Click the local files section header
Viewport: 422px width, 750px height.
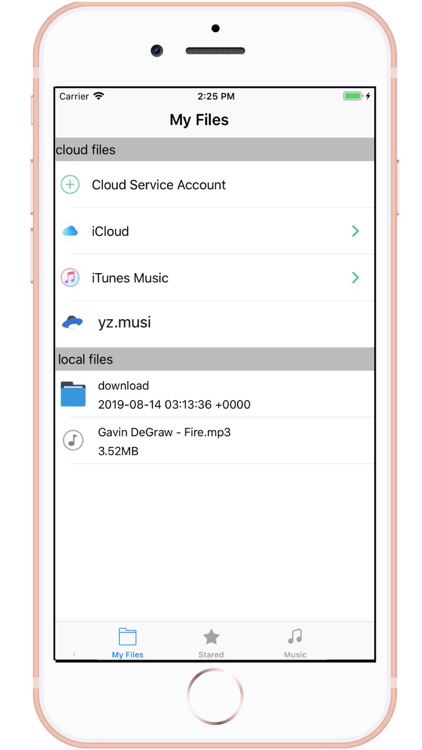(x=215, y=359)
